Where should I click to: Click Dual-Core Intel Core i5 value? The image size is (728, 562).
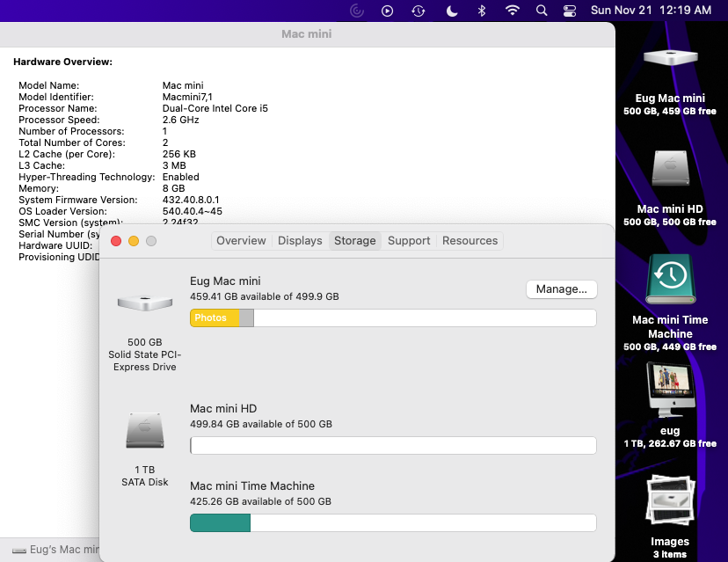point(215,108)
